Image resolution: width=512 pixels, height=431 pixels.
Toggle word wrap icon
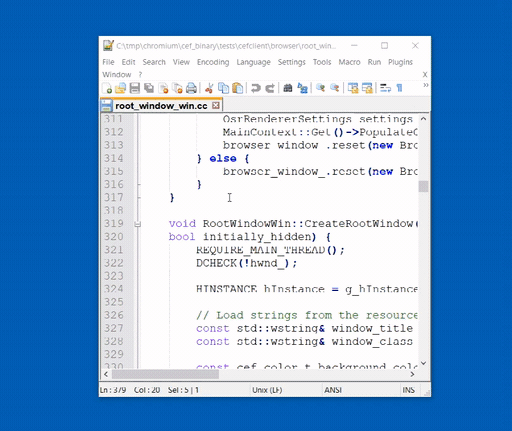coord(385,88)
